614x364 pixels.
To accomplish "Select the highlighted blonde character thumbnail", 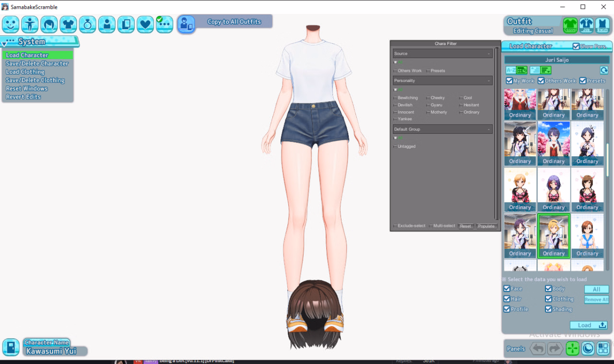I will point(554,235).
